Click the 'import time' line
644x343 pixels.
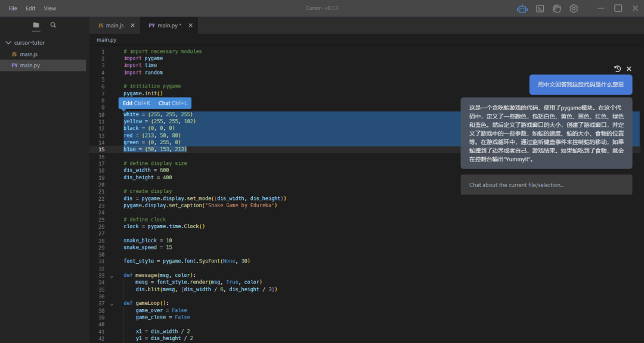(x=141, y=66)
